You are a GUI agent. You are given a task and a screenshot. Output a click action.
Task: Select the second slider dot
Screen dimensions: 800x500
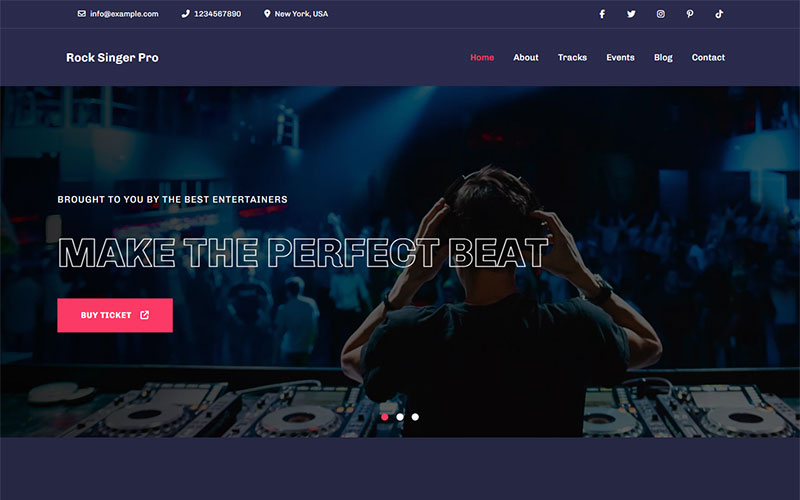click(400, 417)
